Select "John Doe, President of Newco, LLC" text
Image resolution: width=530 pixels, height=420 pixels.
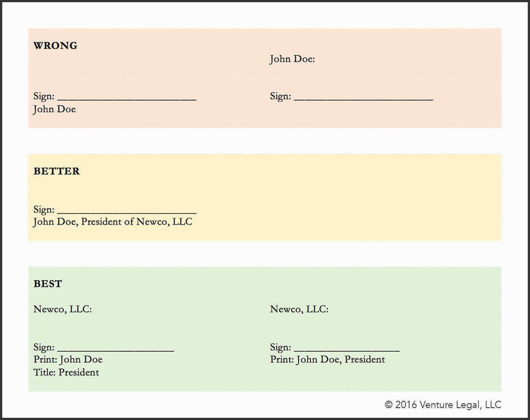click(113, 222)
